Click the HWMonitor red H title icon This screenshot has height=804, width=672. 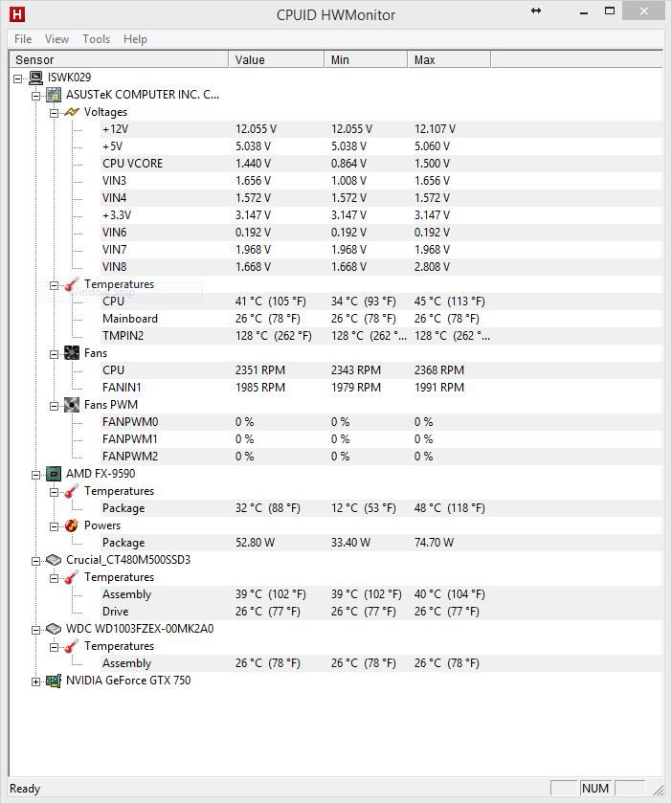coord(16,14)
